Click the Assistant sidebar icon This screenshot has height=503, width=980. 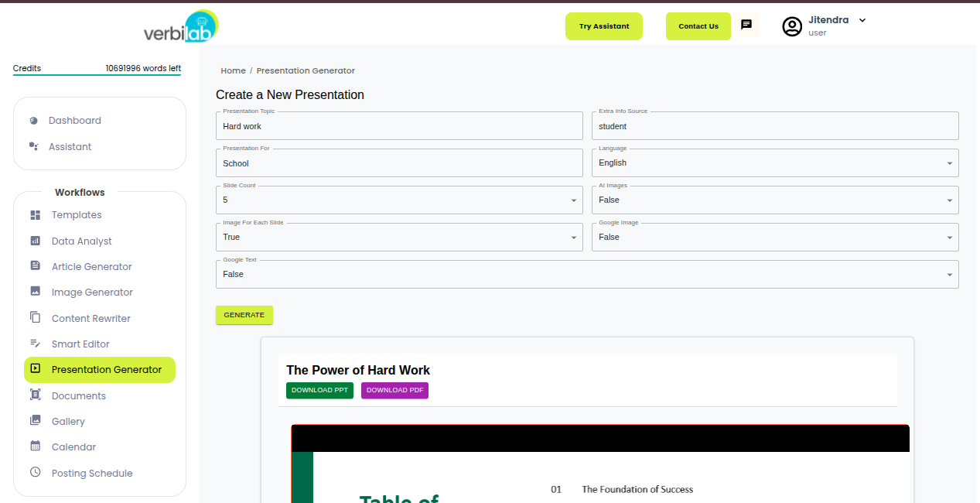point(34,146)
